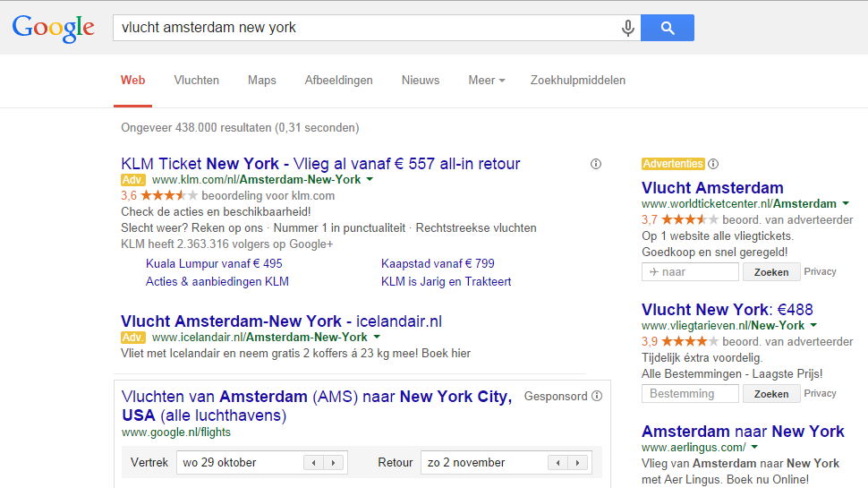Click 'KLM heeft 2.363.316 volgers op Google+' text
This screenshot has height=488, width=868.
click(x=227, y=244)
